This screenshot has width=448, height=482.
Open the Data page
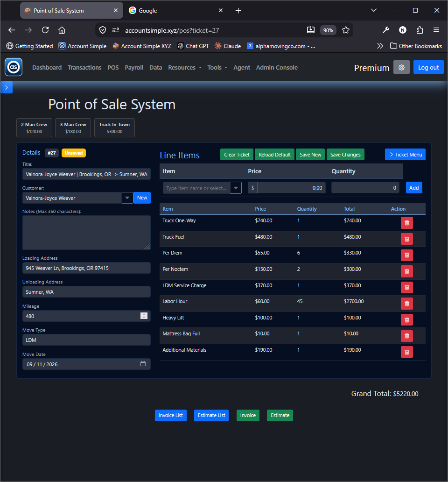click(x=156, y=67)
